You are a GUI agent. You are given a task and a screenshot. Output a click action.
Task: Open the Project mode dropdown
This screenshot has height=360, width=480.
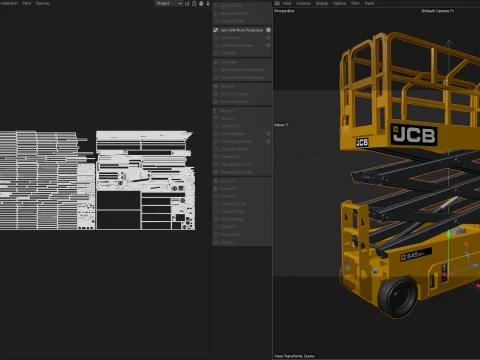(x=169, y=3)
